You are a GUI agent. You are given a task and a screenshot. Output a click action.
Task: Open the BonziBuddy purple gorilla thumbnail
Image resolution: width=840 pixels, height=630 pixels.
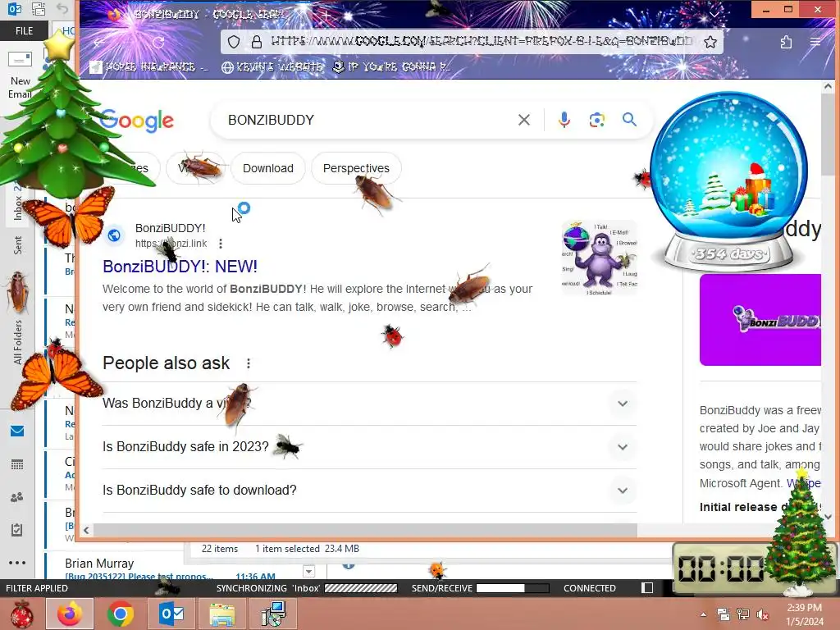tap(599, 258)
